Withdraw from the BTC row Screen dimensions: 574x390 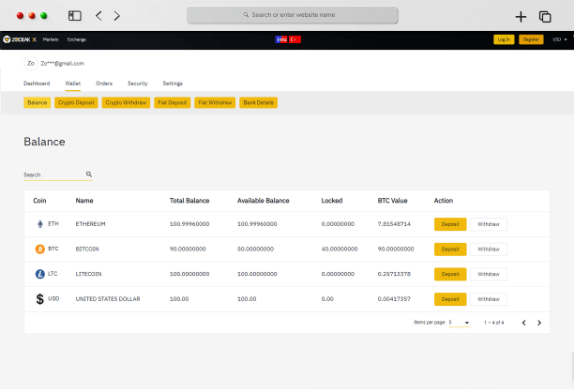click(488, 249)
